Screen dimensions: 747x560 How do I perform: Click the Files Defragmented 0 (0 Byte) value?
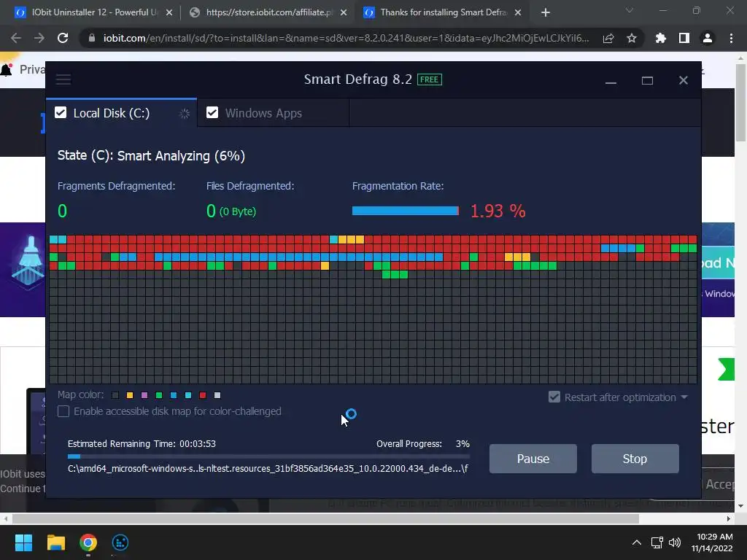point(231,211)
